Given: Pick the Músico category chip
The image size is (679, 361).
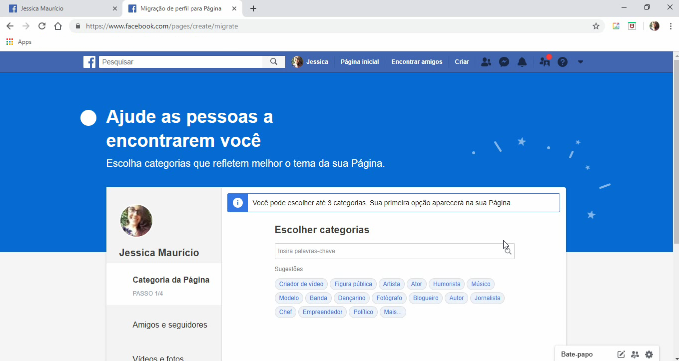Looking at the screenshot, I should [x=481, y=284].
